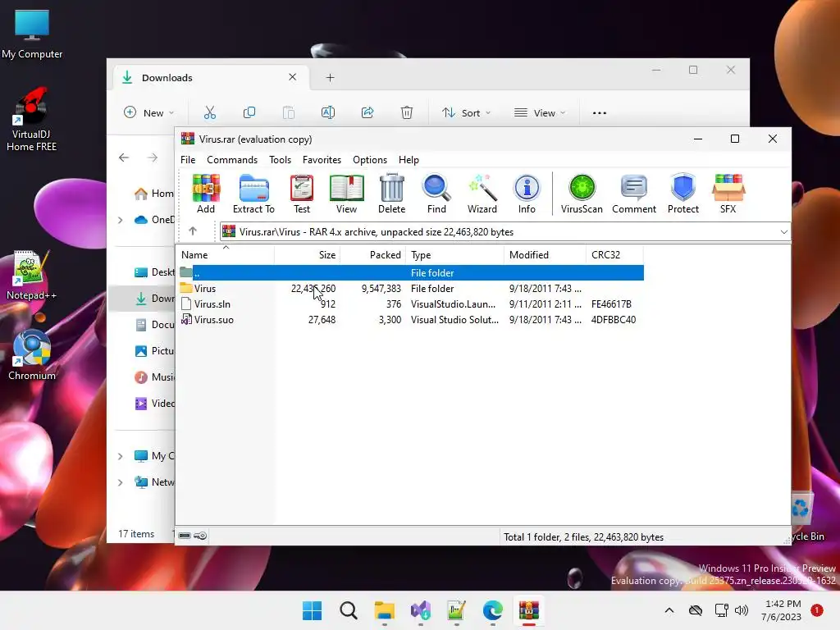Click the Back arrow in File Explorer
Screen dimensions: 840x630
pyautogui.click(x=124, y=157)
